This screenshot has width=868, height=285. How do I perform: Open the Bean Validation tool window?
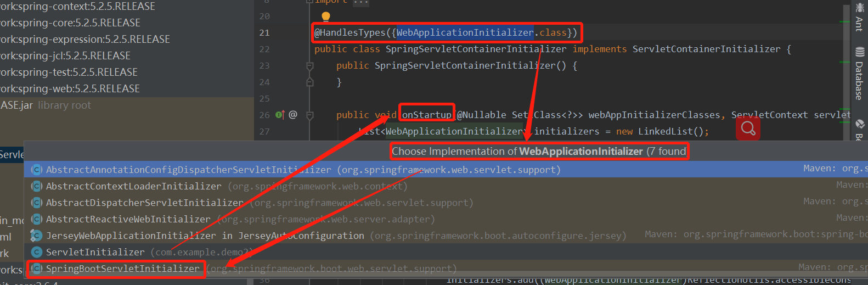[859, 131]
